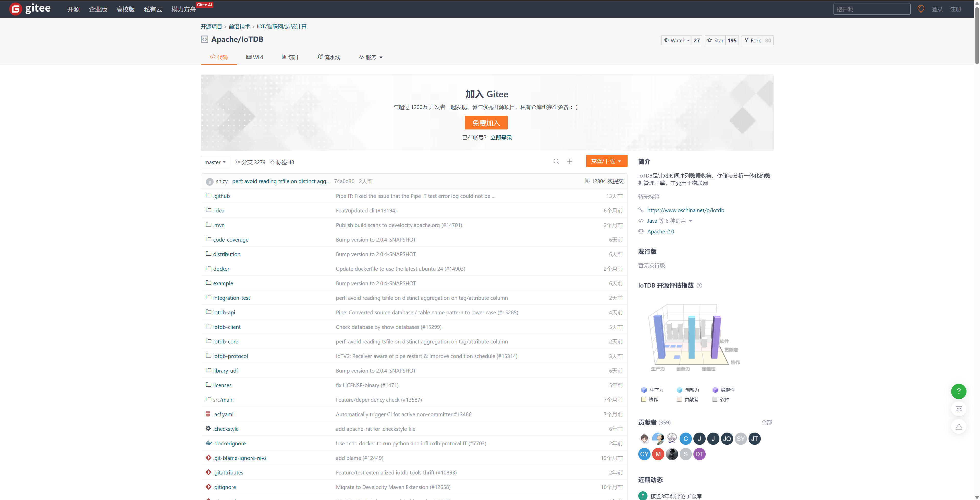Expand the 克隆/下载 dropdown button
Screen dimensions: 980x500
click(x=606, y=161)
